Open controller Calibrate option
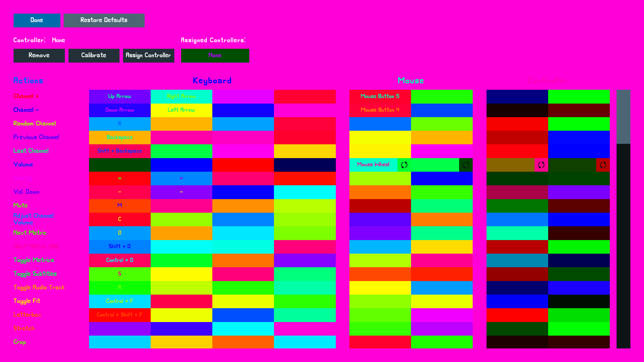Screen dimensions: 644x362 pos(94,56)
